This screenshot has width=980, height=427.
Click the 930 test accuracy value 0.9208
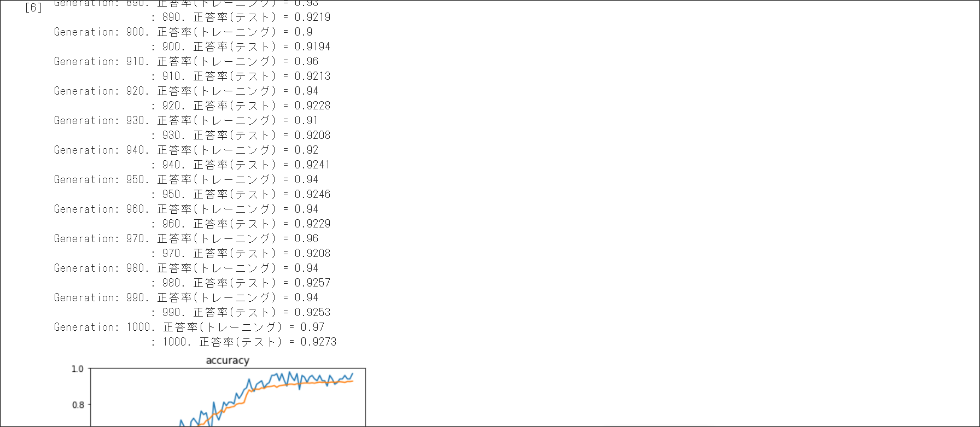pyautogui.click(x=312, y=135)
